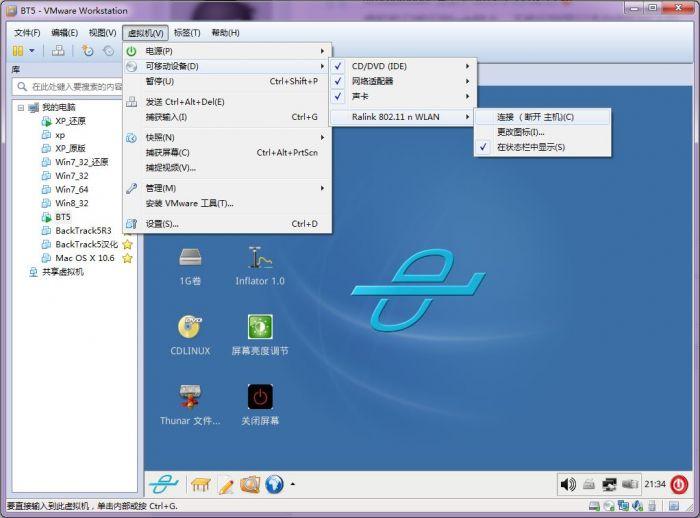
Task: Click the revert snapshot toolbar icon
Action: pos(108,50)
